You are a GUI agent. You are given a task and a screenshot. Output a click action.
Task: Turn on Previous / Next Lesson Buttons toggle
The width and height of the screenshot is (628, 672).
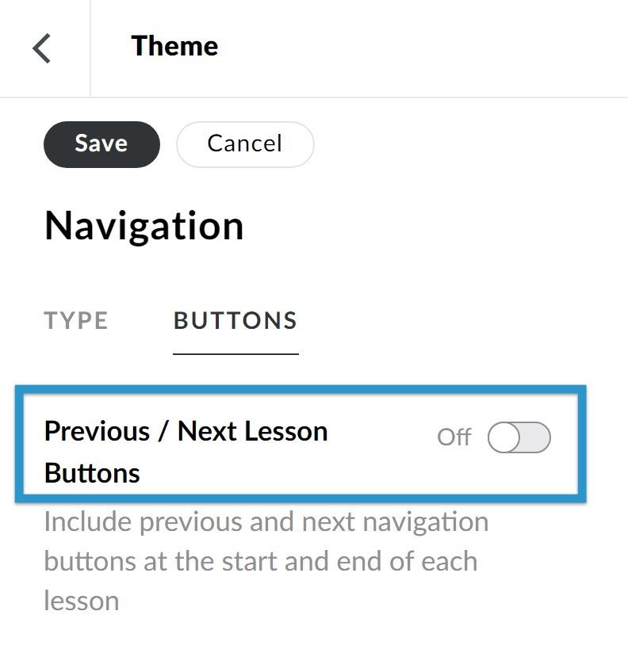pyautogui.click(x=519, y=437)
